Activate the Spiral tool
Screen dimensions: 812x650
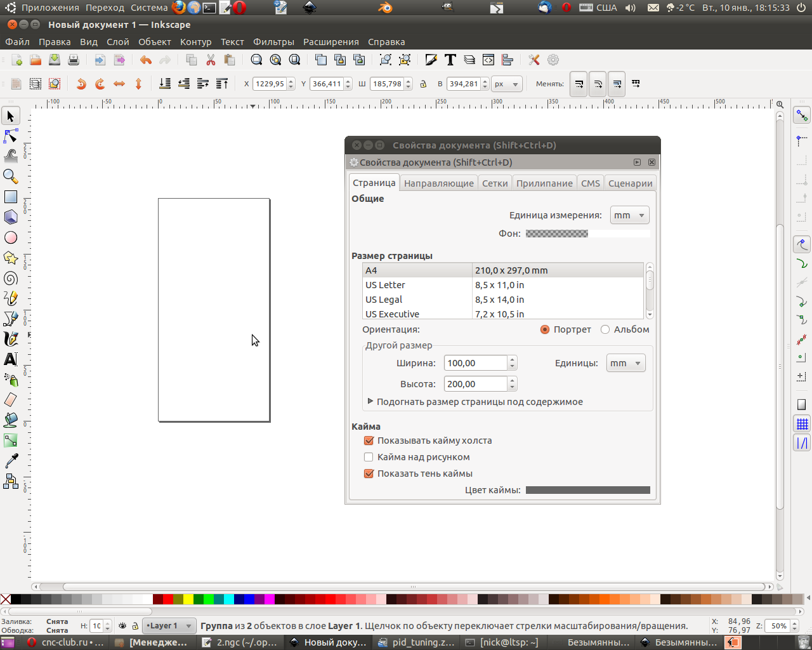(11, 279)
